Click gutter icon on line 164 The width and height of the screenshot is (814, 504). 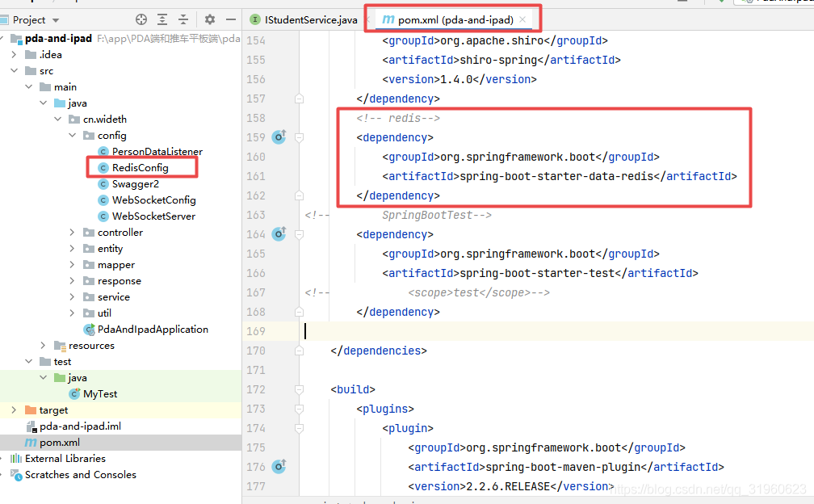(x=279, y=234)
